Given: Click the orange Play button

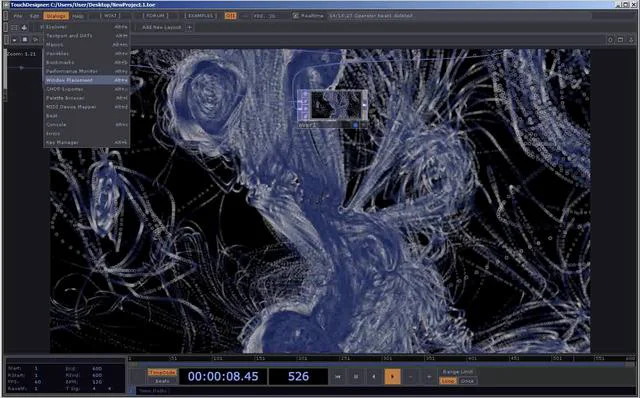Looking at the screenshot, I should coord(392,376).
